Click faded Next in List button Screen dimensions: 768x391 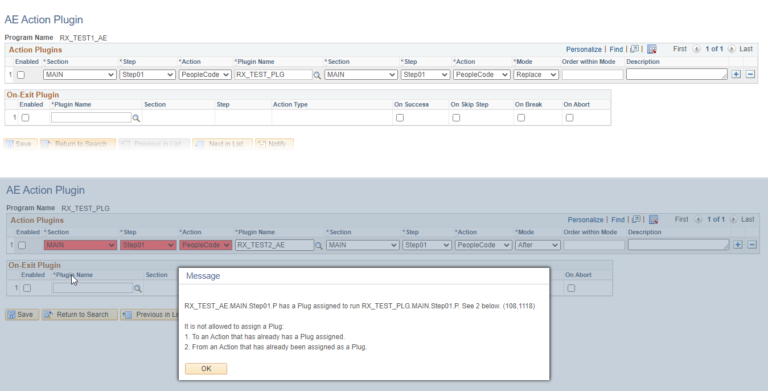click(222, 144)
